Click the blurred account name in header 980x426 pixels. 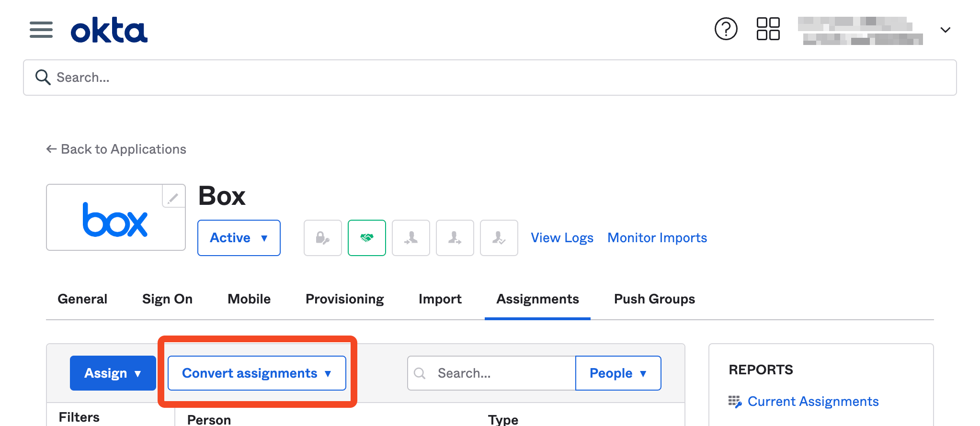click(860, 31)
